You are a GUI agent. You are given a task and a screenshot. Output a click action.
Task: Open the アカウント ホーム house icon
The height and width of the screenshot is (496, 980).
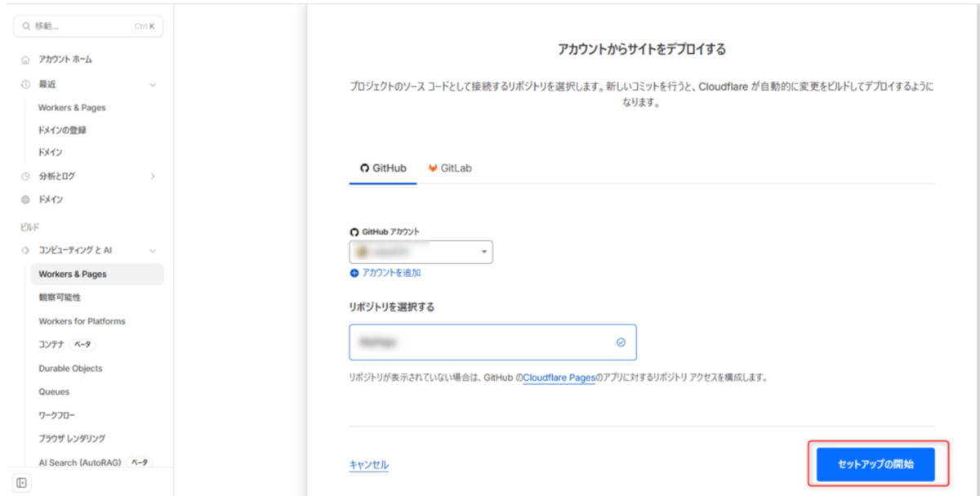point(25,60)
